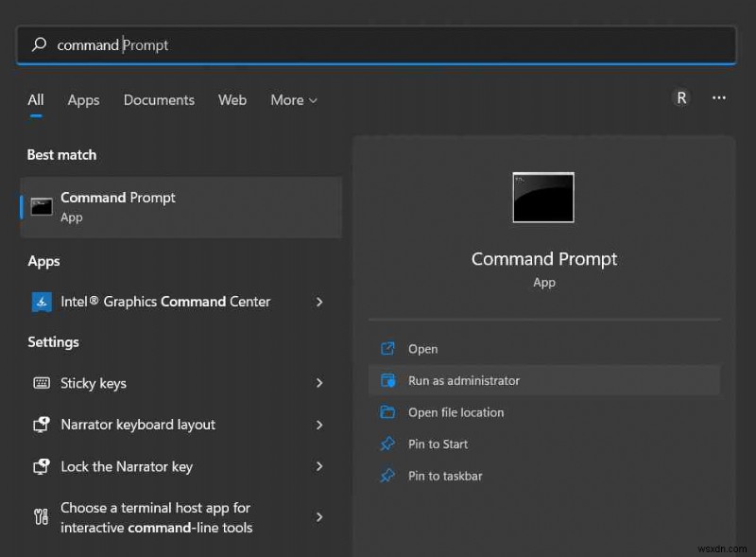Screen dimensions: 756x557
Task: Click the R user account avatar
Action: (x=681, y=97)
